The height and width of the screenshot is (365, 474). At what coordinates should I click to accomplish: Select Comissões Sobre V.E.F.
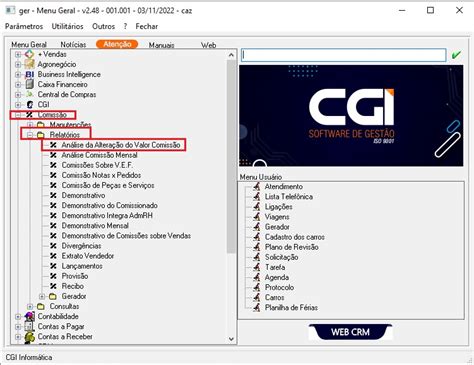(97, 165)
